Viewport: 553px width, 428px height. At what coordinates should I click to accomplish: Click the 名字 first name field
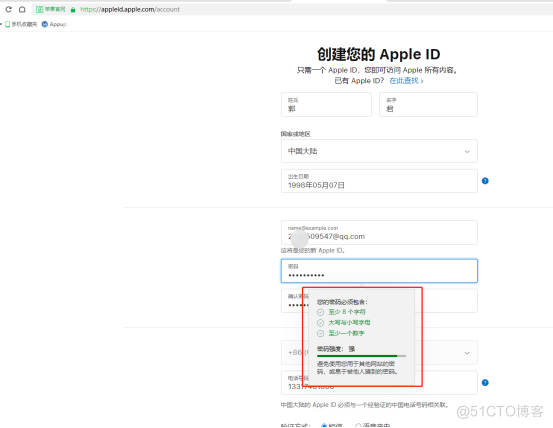tap(428, 104)
